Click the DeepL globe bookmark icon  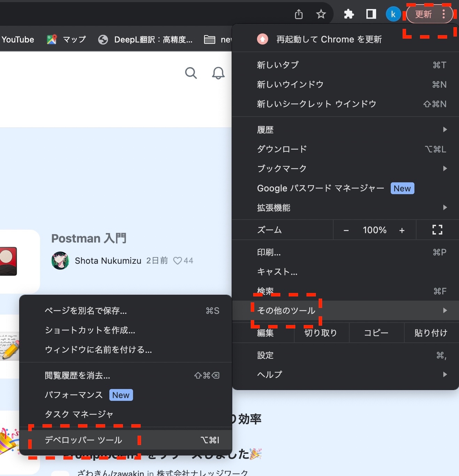click(x=103, y=40)
